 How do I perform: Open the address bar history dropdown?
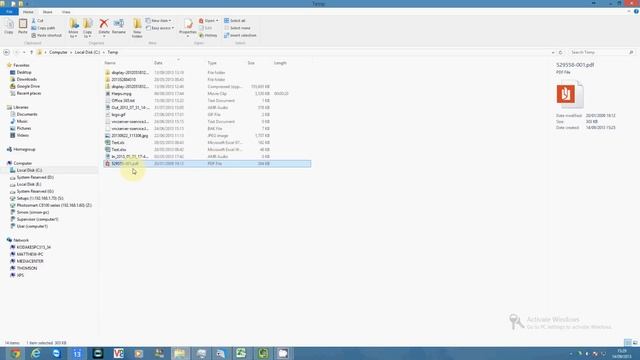(x=553, y=52)
